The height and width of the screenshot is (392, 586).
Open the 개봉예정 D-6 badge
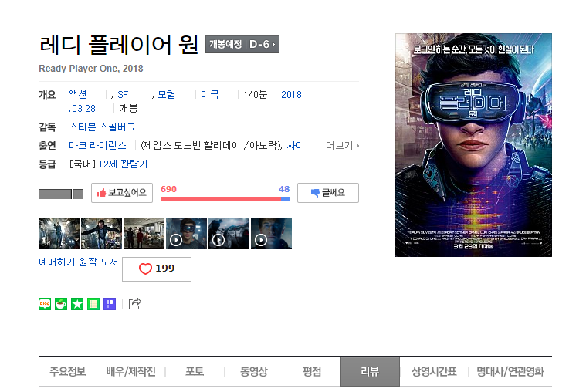point(242,45)
